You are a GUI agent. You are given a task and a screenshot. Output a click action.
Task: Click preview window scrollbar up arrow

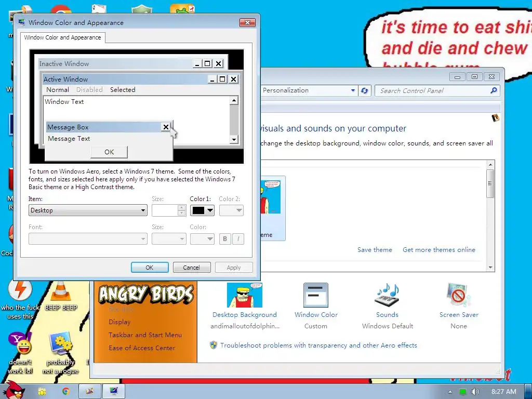(234, 100)
